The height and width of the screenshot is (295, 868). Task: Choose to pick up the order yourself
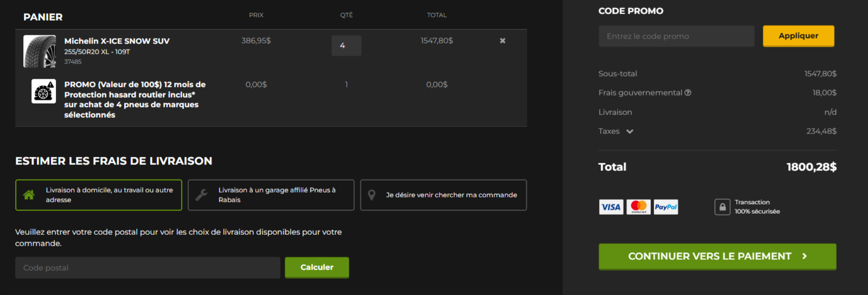(x=443, y=195)
